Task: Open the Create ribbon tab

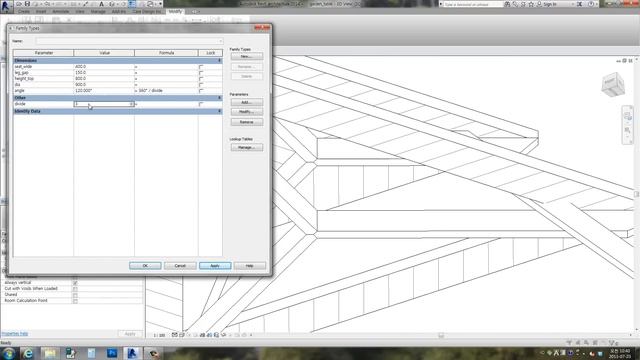Action: click(x=24, y=11)
